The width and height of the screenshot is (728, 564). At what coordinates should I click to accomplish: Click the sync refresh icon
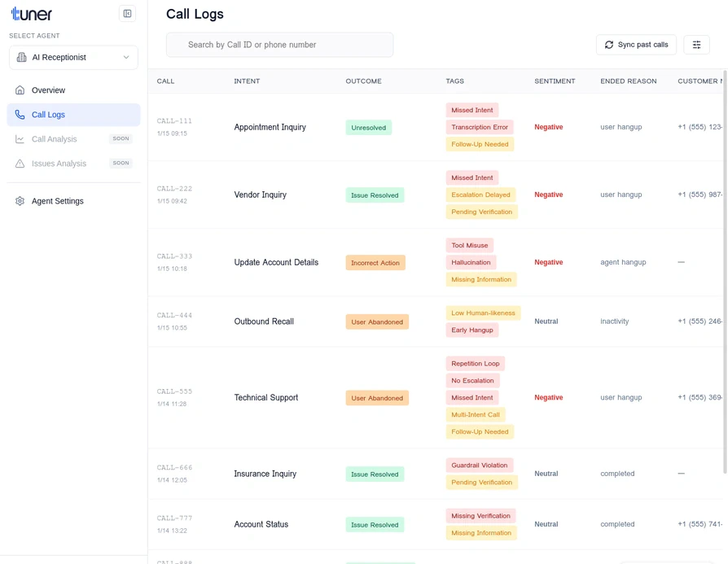click(608, 45)
